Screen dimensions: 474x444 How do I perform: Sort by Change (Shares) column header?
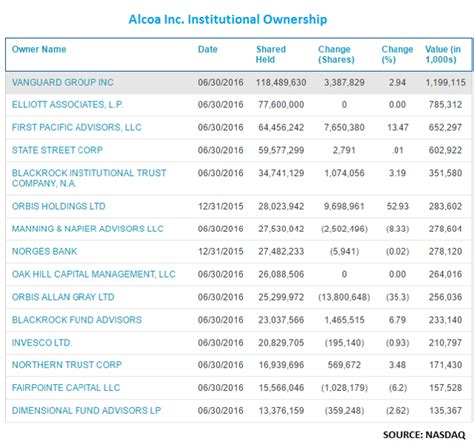336,54
